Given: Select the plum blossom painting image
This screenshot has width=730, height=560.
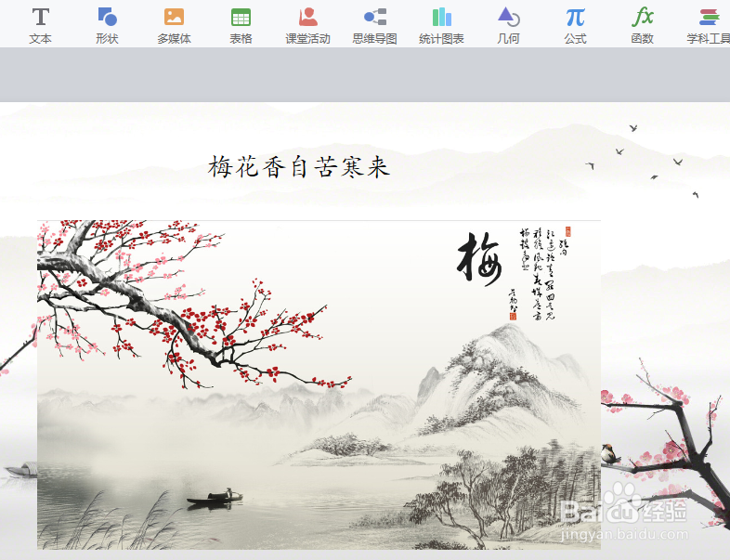Looking at the screenshot, I should click(x=319, y=384).
